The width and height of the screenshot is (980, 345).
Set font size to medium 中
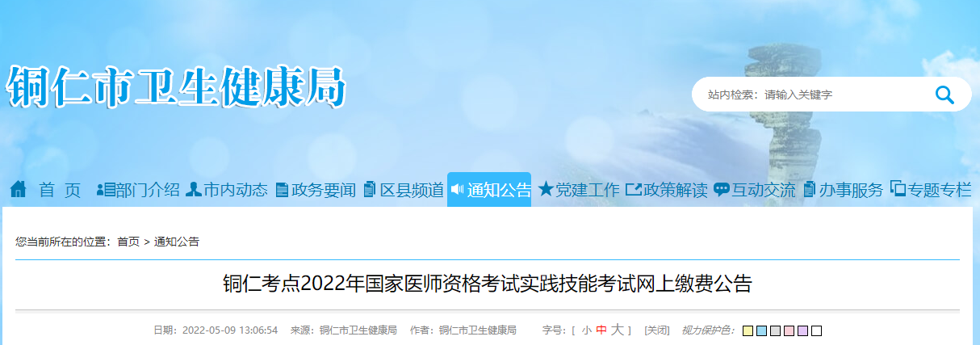[601, 330]
